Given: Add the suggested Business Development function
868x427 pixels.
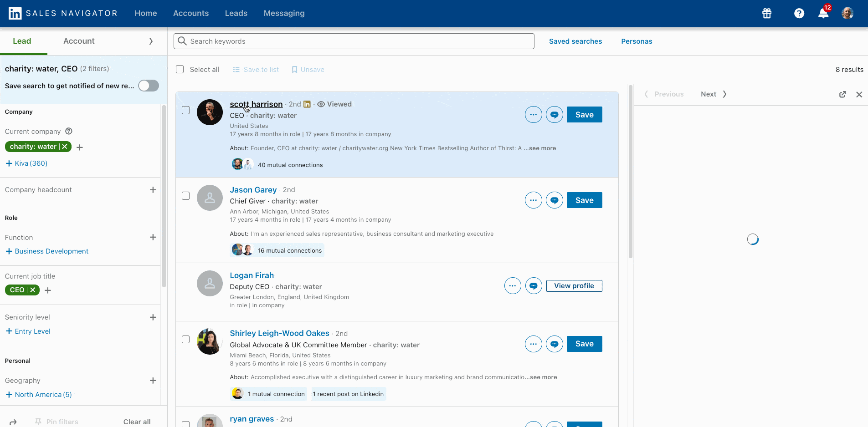Looking at the screenshot, I should pos(47,251).
